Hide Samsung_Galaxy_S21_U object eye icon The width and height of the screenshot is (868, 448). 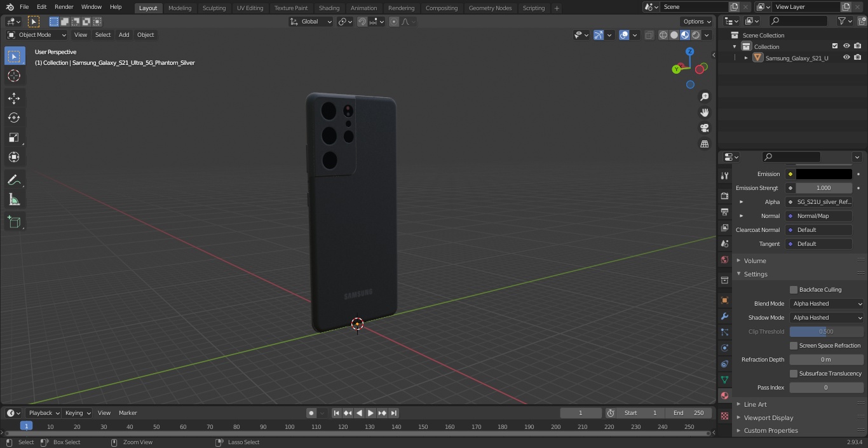846,58
